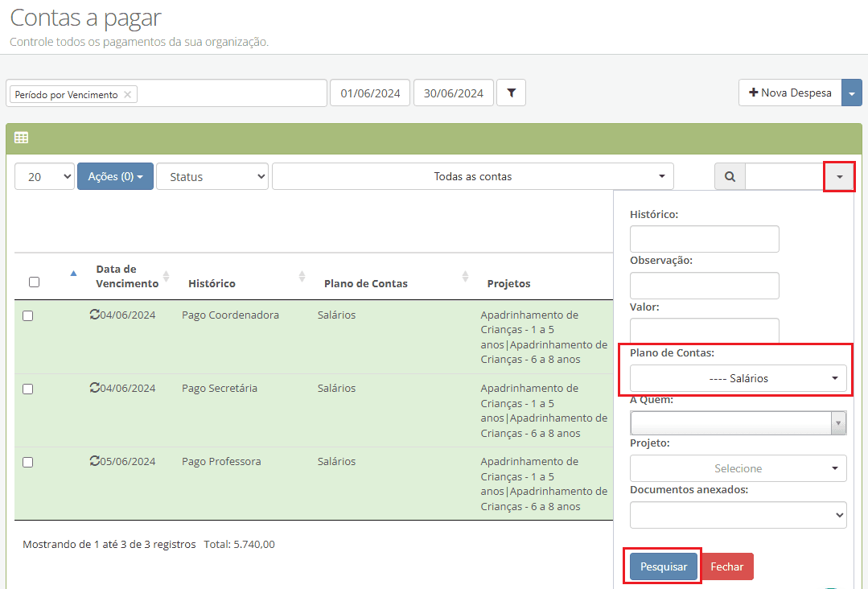
Task: Open the Documentos anexados dropdown
Action: [x=738, y=515]
